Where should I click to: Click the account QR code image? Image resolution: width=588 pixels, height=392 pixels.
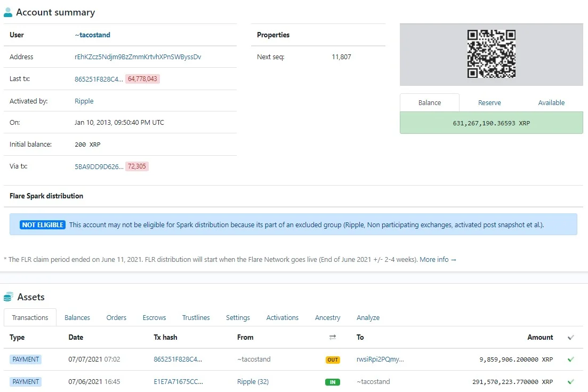click(491, 54)
